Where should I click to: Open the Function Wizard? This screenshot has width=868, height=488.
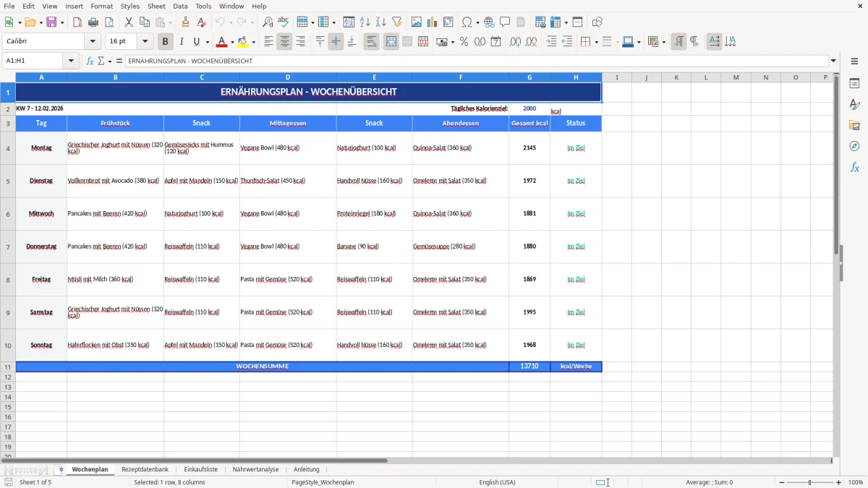coord(90,61)
